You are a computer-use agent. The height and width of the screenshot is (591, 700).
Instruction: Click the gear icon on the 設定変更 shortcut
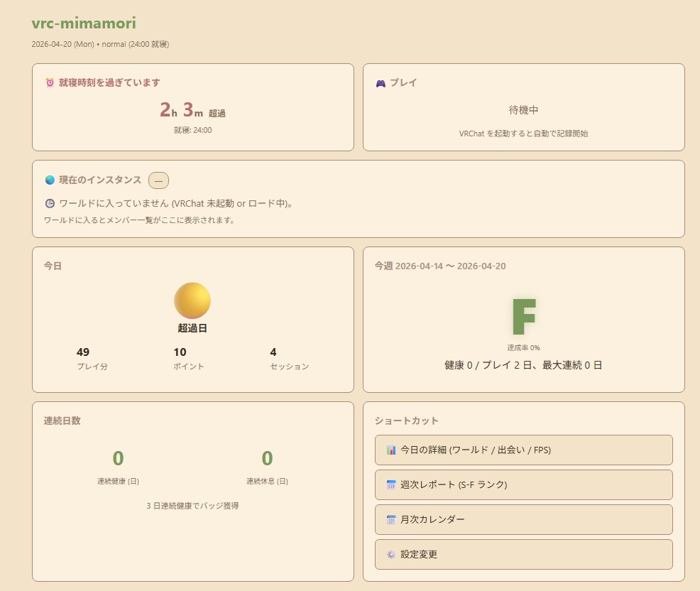click(392, 554)
